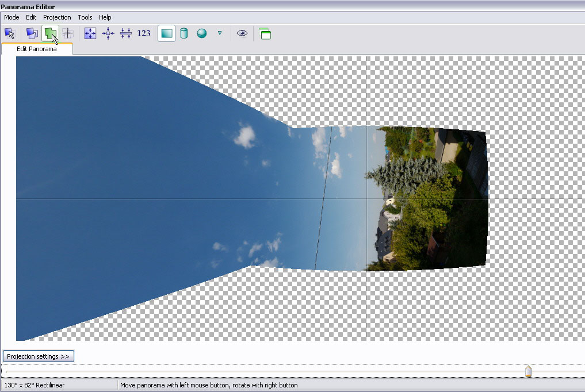Select the edit individual images pointer tool
Screen dimensions: 585x392
[x=10, y=33]
